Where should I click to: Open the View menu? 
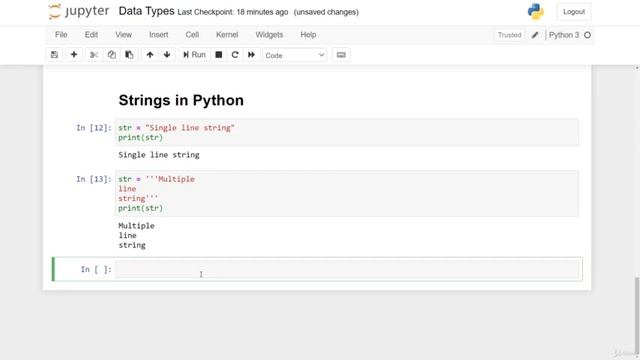(x=123, y=35)
